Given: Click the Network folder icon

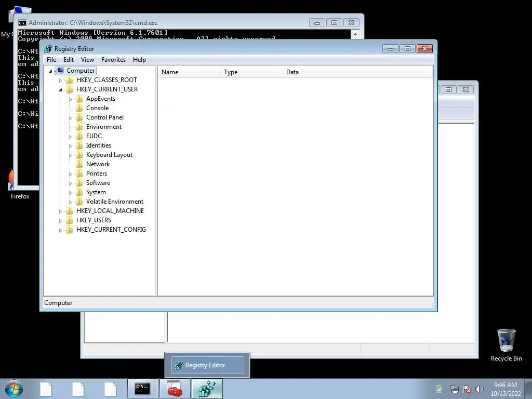Looking at the screenshot, I should [79, 164].
